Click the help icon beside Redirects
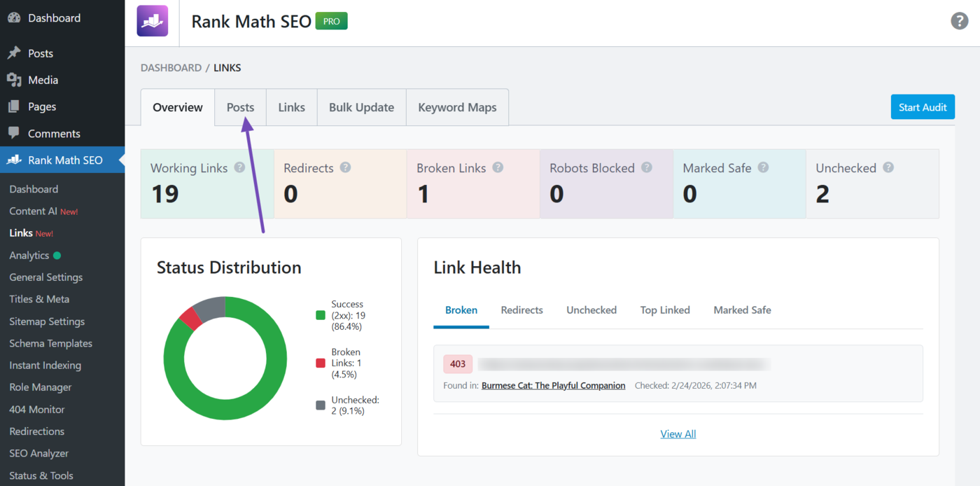This screenshot has height=486, width=980. (x=345, y=168)
